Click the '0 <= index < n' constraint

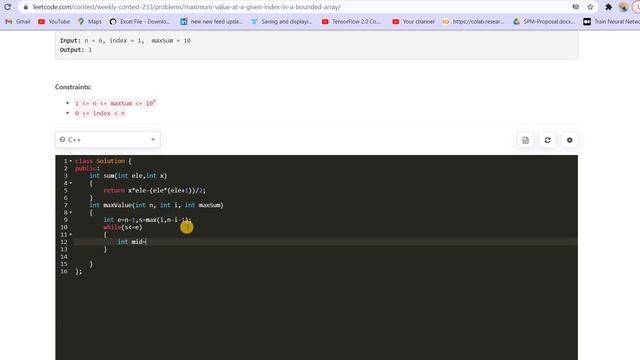[100, 113]
